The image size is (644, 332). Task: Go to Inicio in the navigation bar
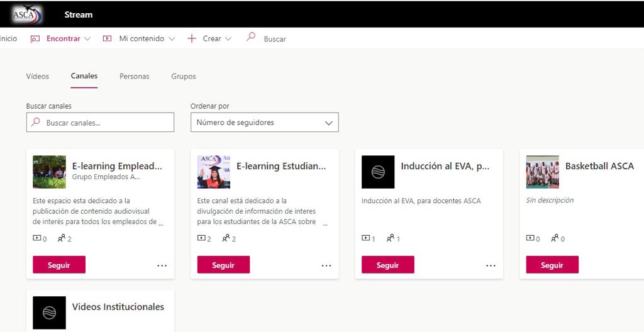(x=8, y=38)
